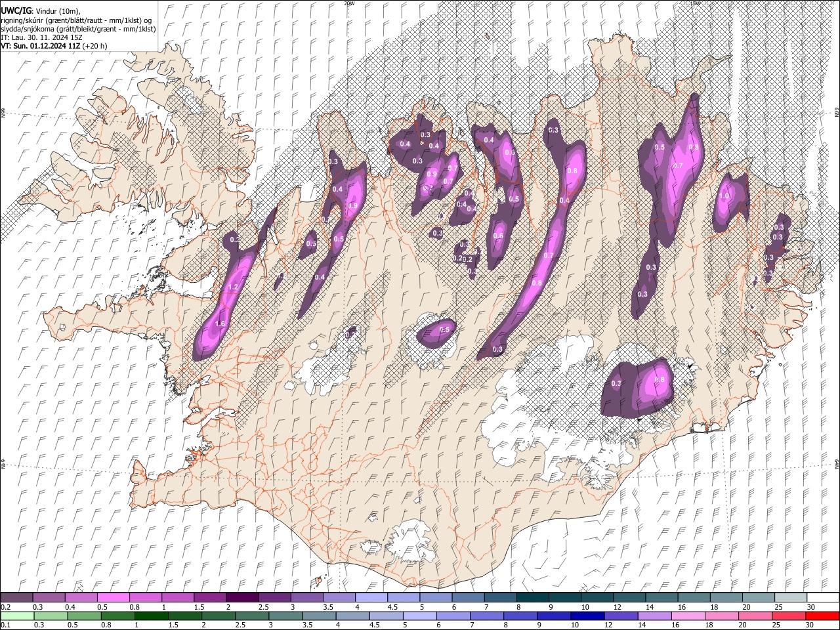
Task: Click the rain legend swatch labeled 25
Action: [x=789, y=616]
